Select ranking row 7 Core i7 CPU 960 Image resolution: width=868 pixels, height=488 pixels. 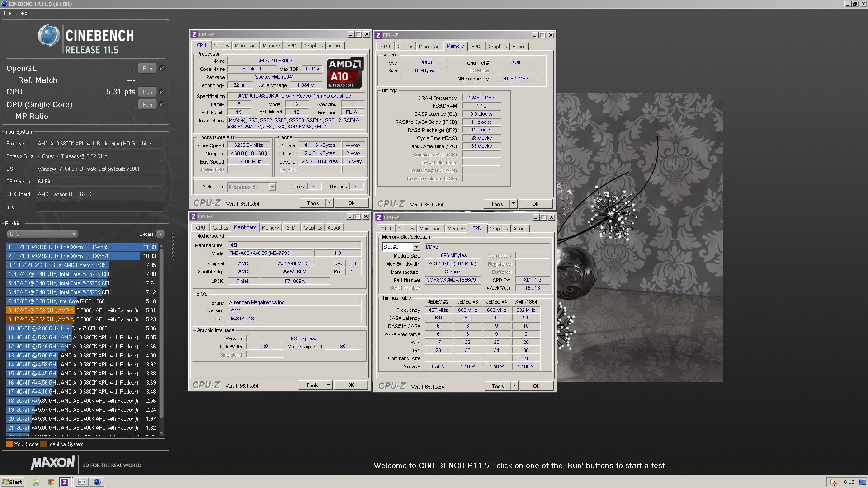[x=82, y=301]
